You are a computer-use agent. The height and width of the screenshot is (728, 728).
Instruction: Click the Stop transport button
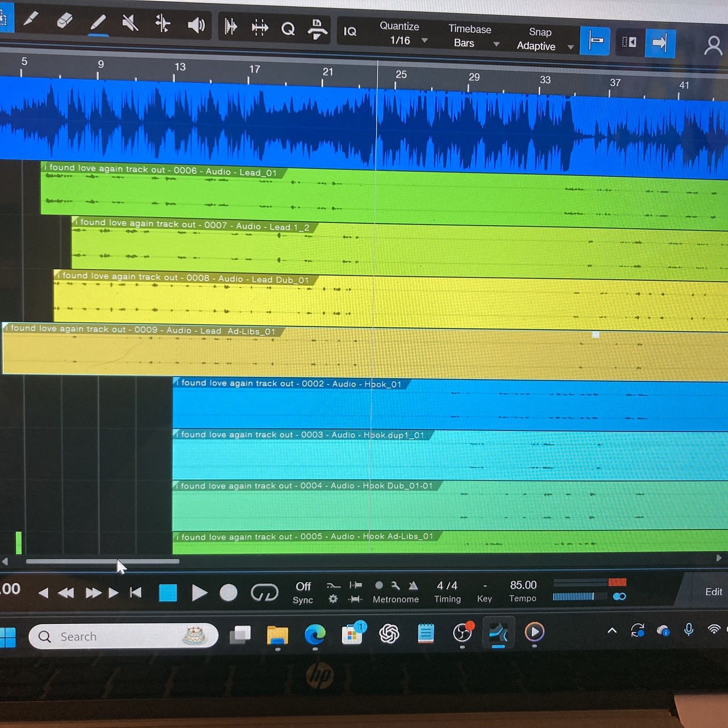click(168, 592)
